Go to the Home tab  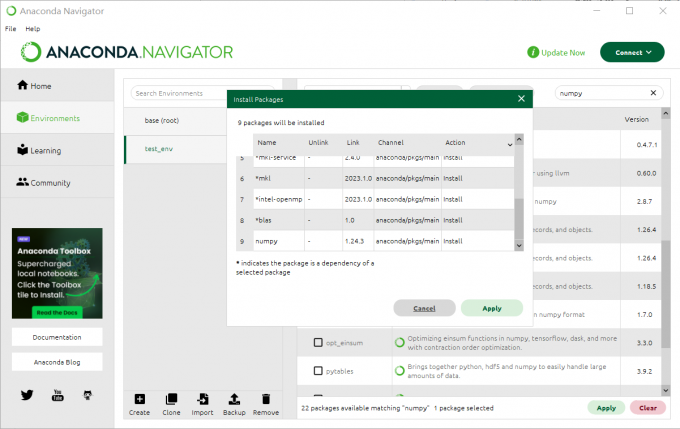pyautogui.click(x=58, y=85)
